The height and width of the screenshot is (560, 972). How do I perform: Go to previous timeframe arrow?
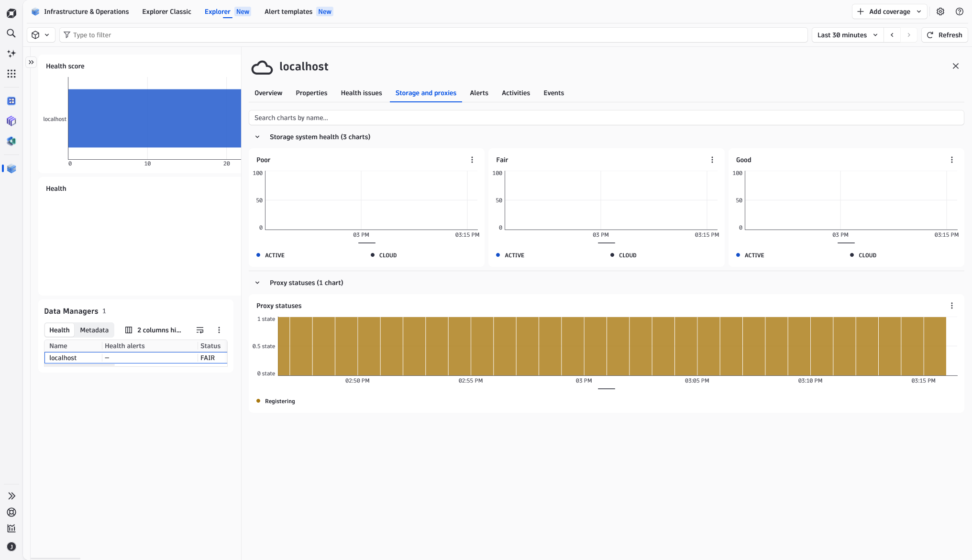892,35
